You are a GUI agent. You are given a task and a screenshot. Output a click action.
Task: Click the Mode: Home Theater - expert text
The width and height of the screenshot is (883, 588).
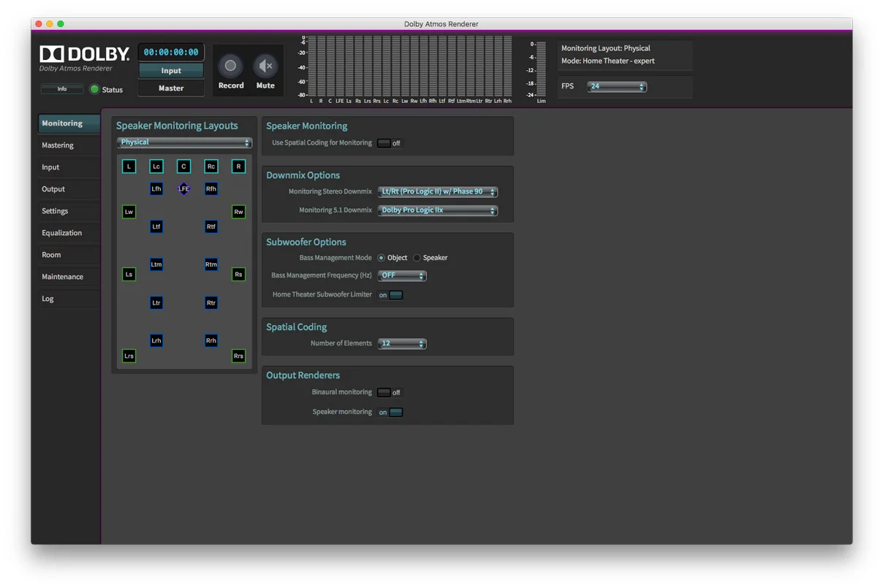click(x=608, y=61)
